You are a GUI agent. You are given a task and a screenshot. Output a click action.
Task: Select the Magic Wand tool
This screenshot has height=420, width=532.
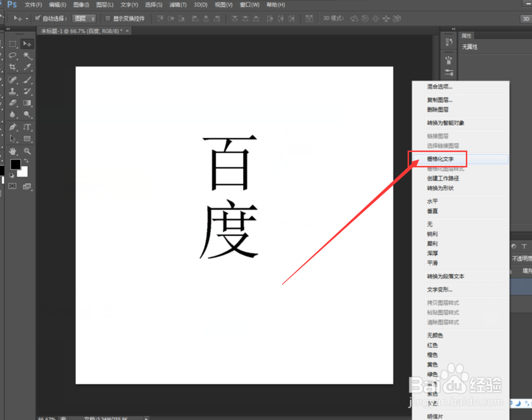click(x=27, y=56)
